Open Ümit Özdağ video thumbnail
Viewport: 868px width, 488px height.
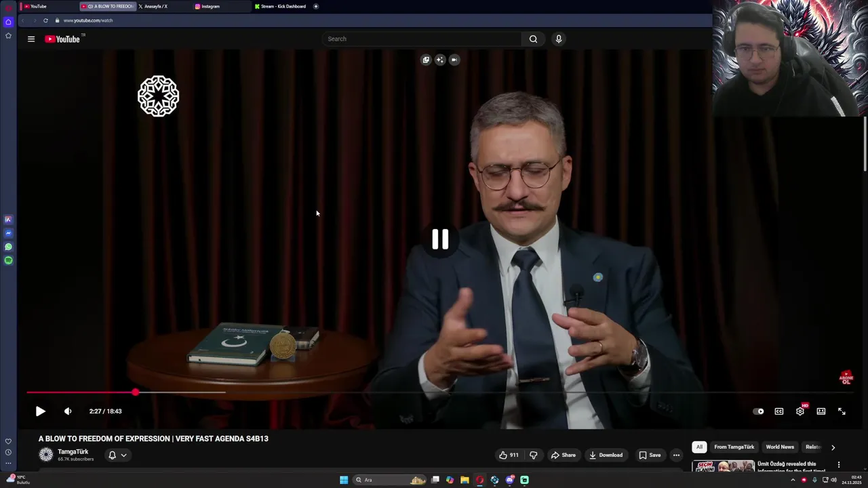[x=723, y=466]
